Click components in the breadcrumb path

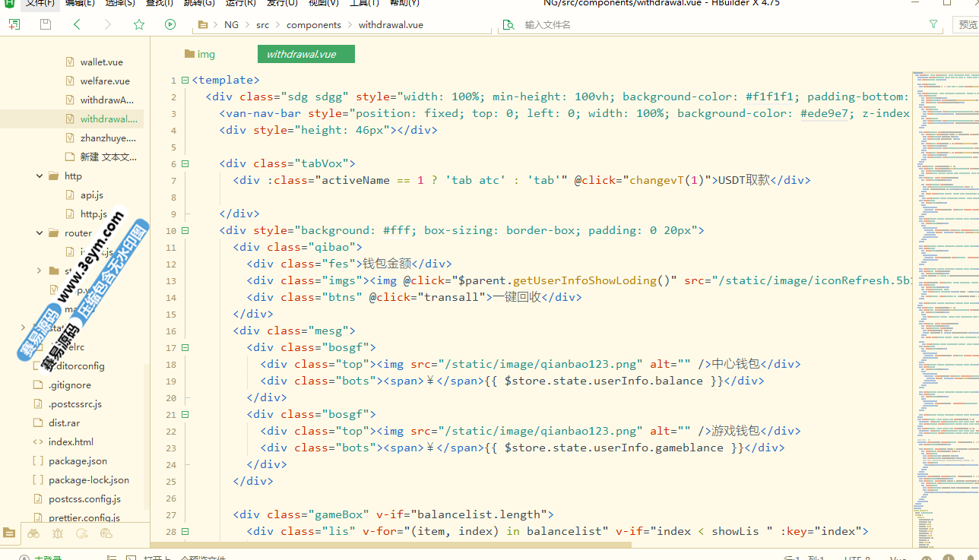click(313, 25)
